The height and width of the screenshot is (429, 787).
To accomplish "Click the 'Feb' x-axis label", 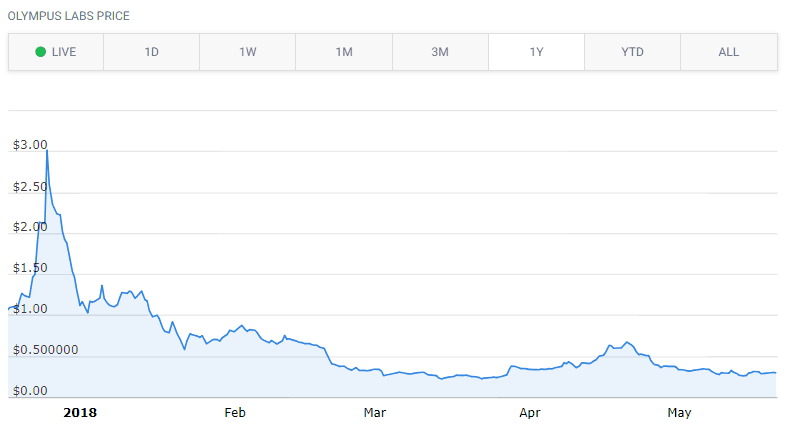I will [235, 412].
